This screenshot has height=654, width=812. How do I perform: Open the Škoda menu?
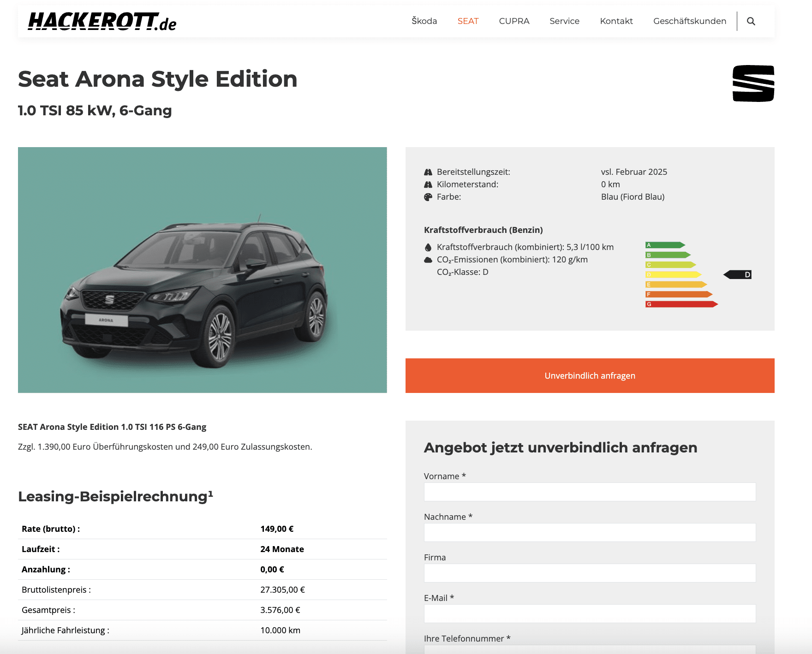point(424,21)
